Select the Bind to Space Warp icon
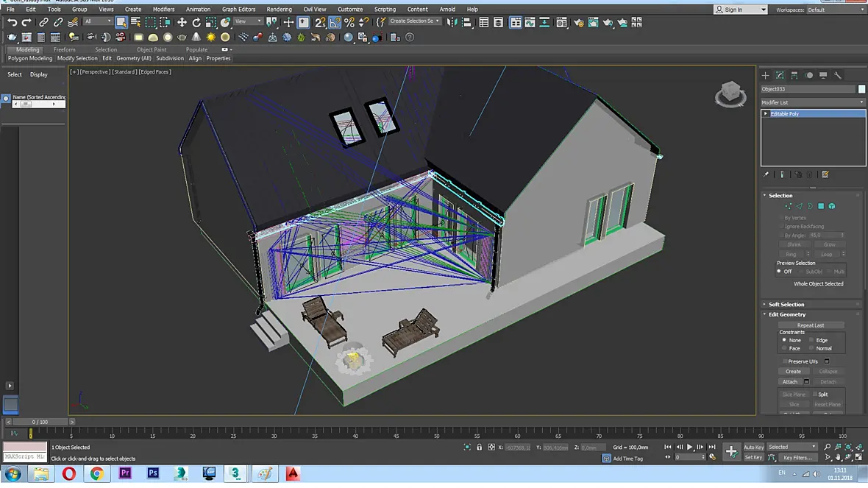The height and width of the screenshot is (488, 868). 73,23
